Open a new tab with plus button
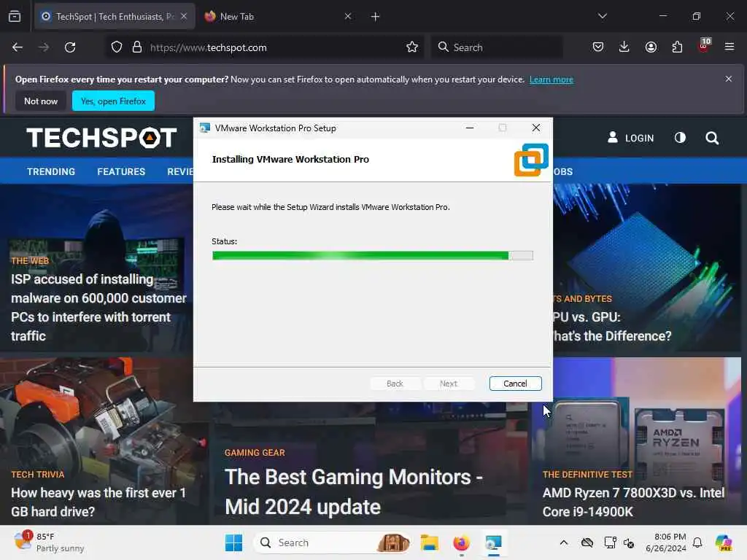Screen dimensions: 747x560 [x=376, y=17]
